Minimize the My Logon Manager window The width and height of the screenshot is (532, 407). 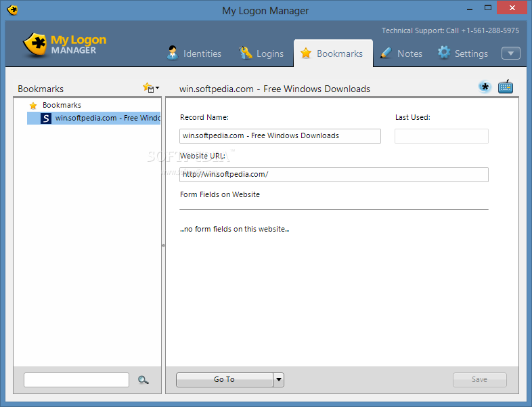(x=470, y=8)
